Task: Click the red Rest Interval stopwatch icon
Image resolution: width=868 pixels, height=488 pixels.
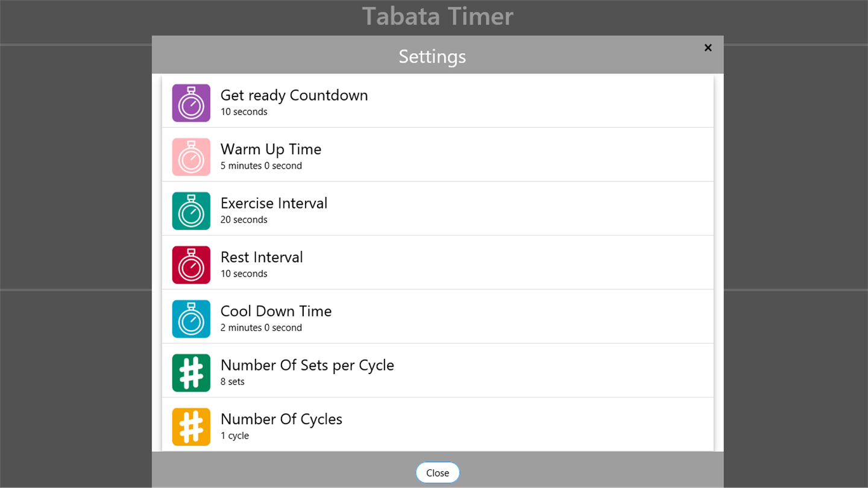Action: click(191, 265)
